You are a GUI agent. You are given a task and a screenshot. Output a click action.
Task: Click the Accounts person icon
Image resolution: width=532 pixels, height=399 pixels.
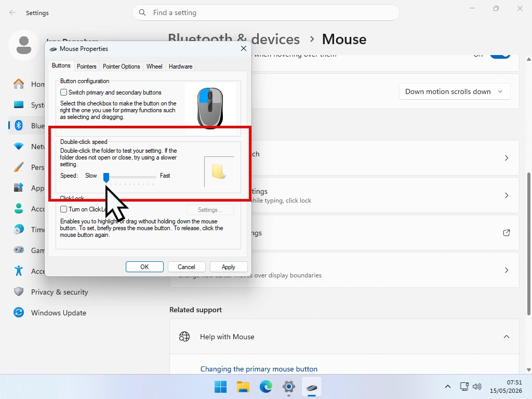pyautogui.click(x=19, y=208)
